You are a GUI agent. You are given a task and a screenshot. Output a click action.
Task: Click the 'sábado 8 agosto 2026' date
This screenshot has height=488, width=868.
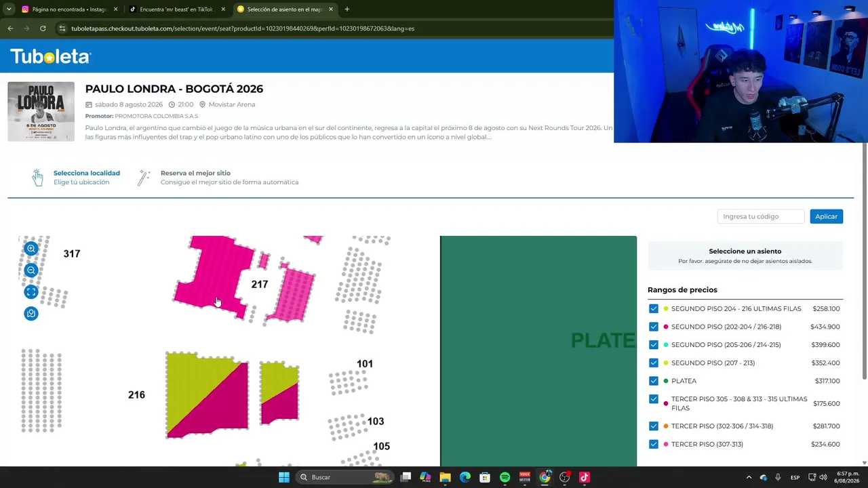[129, 104]
